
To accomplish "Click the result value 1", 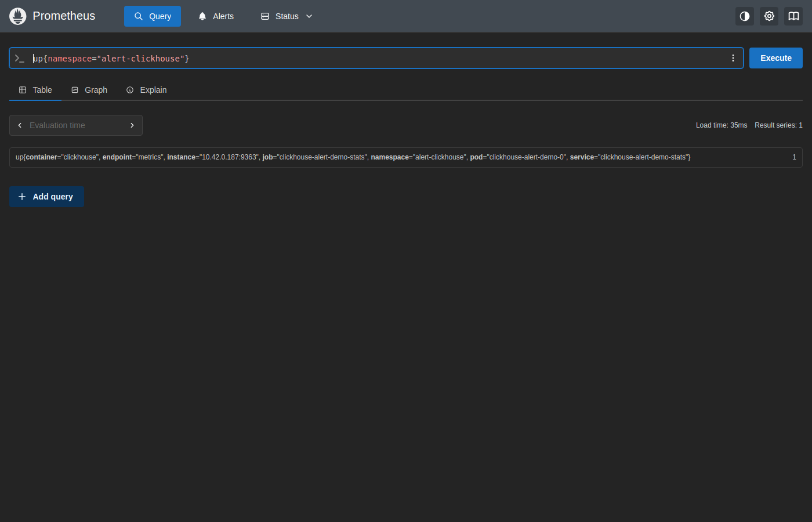I will click(x=794, y=157).
